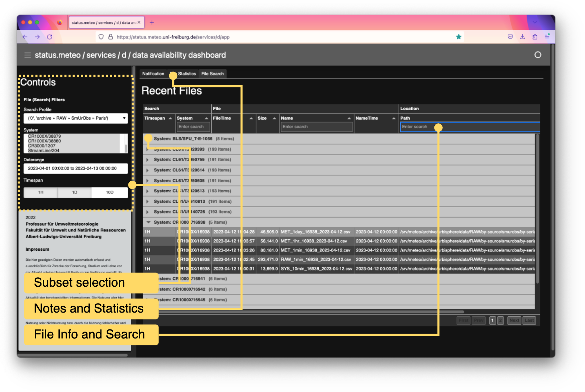Screen dimensions: 585x392
Task: Collapse the System CR1000X/16938 group
Action: [x=148, y=222]
